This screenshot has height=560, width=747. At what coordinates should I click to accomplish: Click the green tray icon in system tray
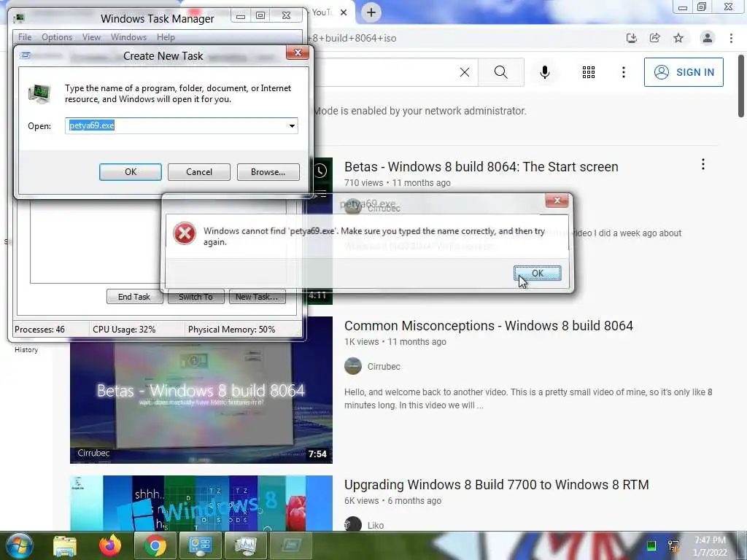pos(651,545)
